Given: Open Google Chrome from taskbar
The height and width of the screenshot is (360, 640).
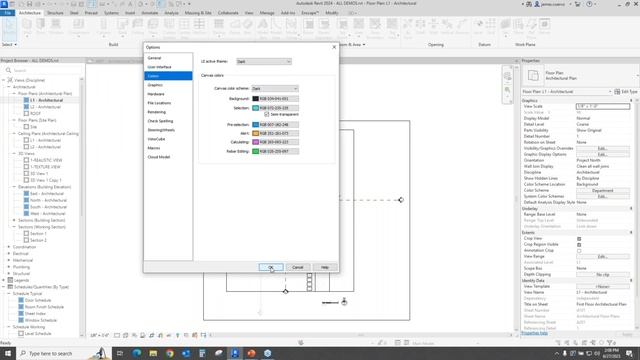Looking at the screenshot, I should point(169,353).
